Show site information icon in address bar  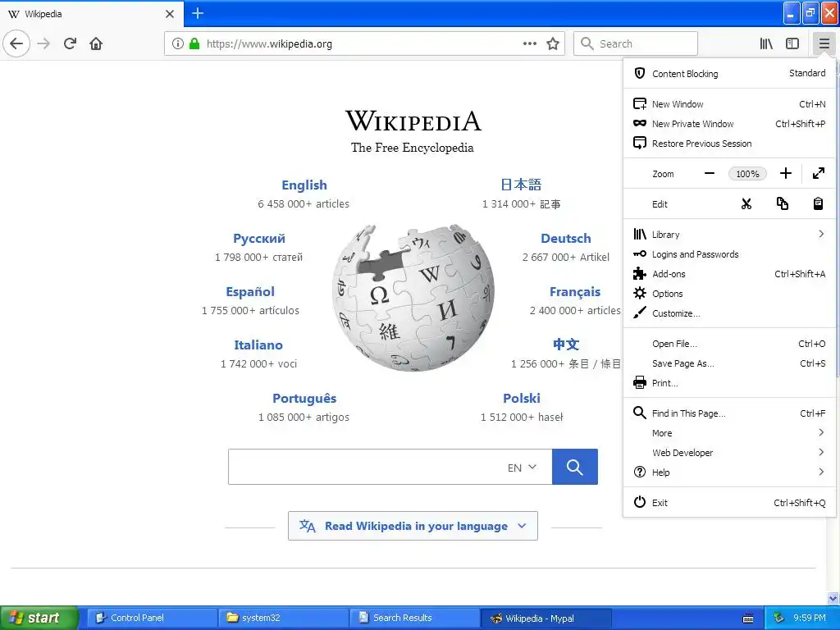177,43
